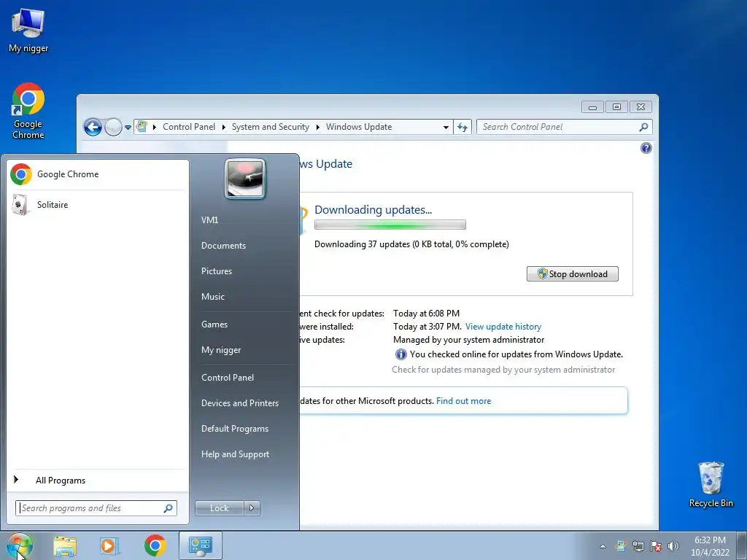The height and width of the screenshot is (560, 747).
Task: Open Devices and Printers in Start menu
Action: click(x=239, y=403)
